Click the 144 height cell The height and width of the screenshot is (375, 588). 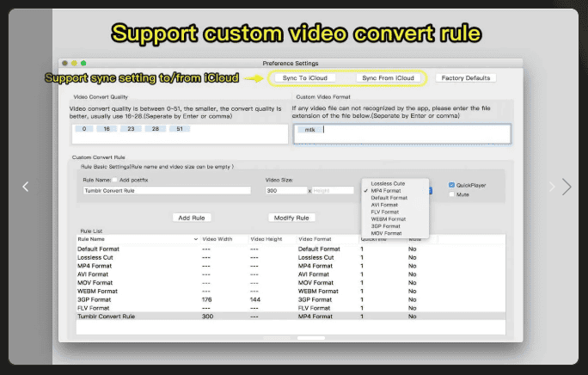click(x=255, y=299)
